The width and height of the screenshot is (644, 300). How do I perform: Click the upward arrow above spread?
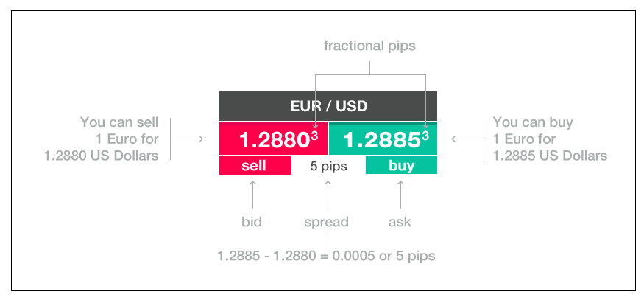(327, 194)
